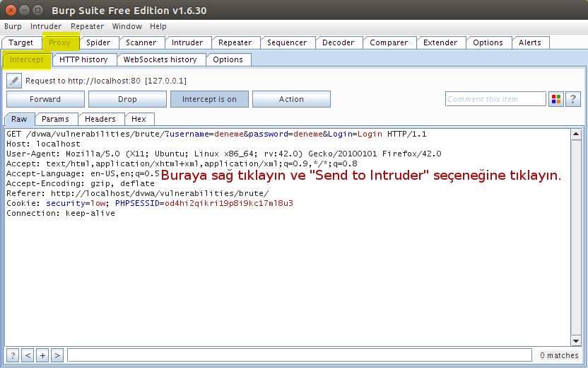588x368 pixels.
Task: Select the Headers view tab
Action: (x=100, y=119)
